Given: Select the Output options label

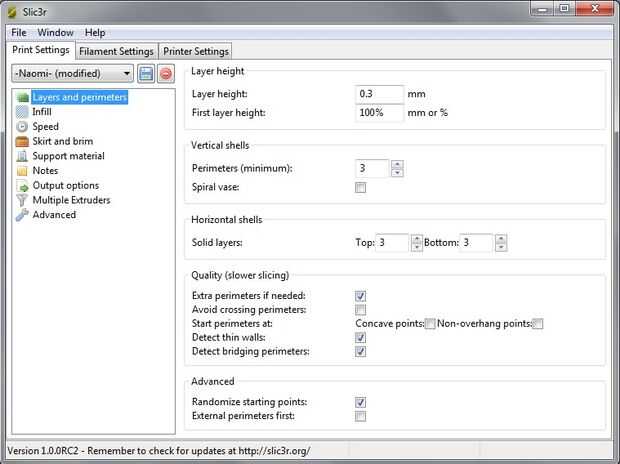Looking at the screenshot, I should [66, 186].
